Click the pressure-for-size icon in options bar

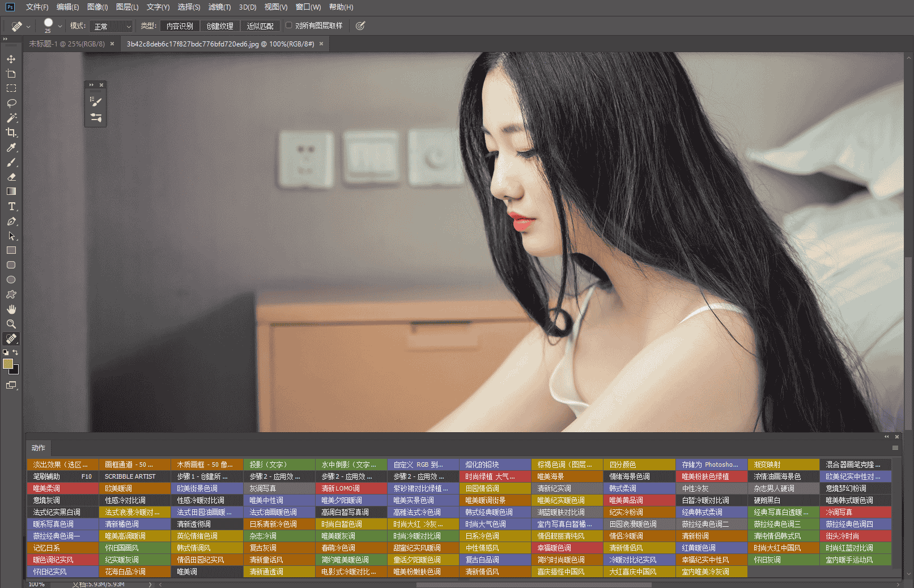(360, 25)
